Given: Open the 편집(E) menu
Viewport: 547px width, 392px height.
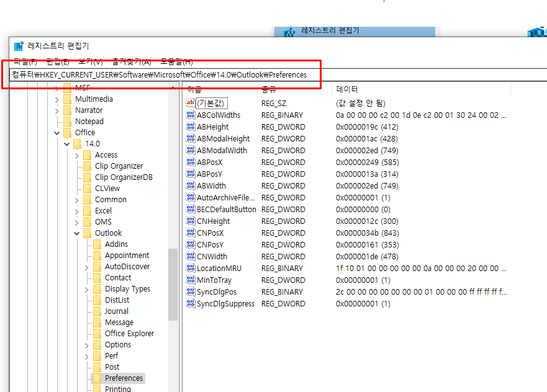Looking at the screenshot, I should [x=58, y=62].
